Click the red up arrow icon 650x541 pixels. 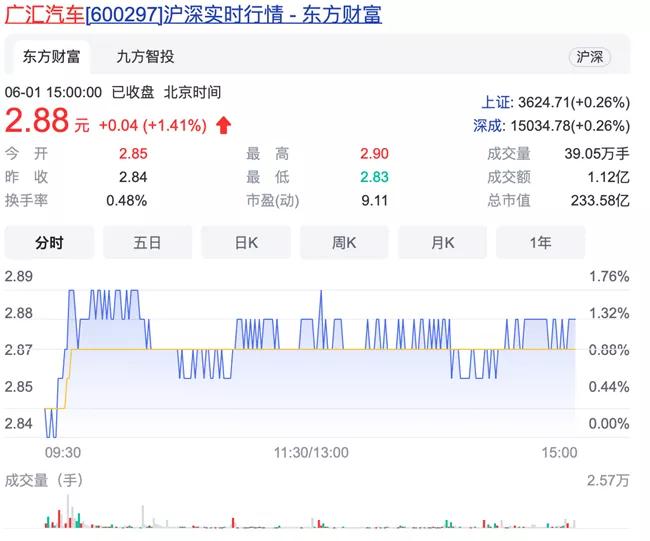(223, 125)
